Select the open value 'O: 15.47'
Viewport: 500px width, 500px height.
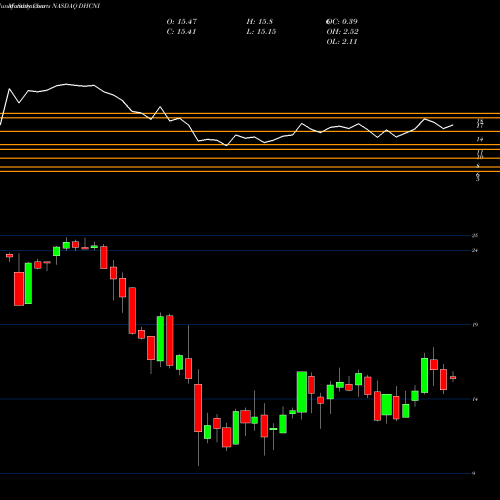click(x=182, y=21)
